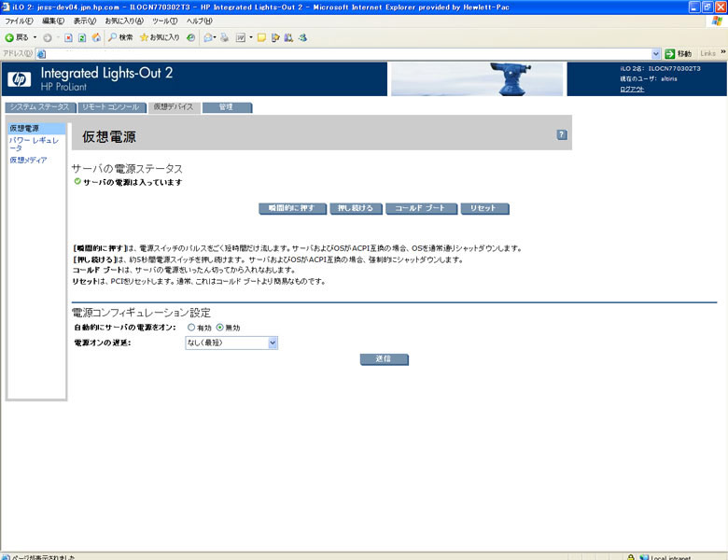Image resolution: width=728 pixels, height=560 pixels.
Task: Select 無効 radio for auto power on
Action: tap(219, 328)
